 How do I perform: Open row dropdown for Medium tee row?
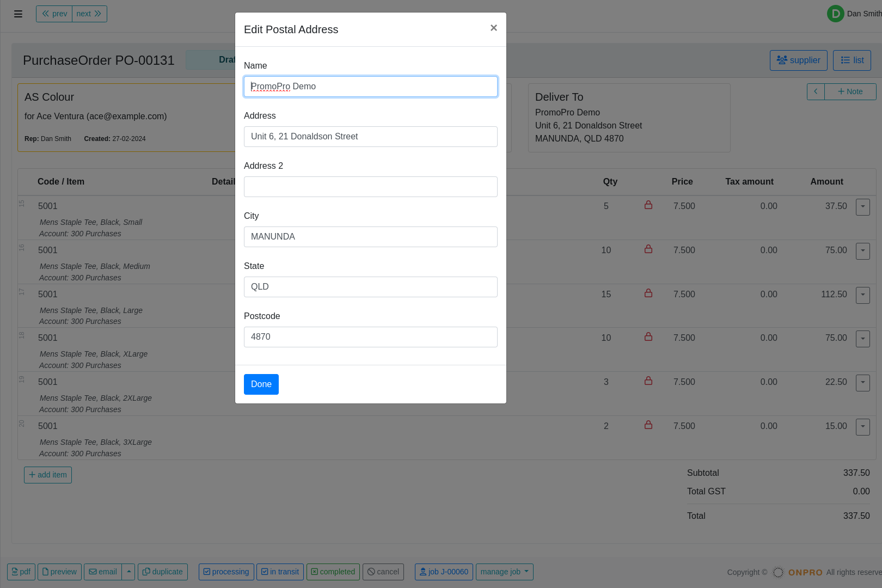(863, 251)
